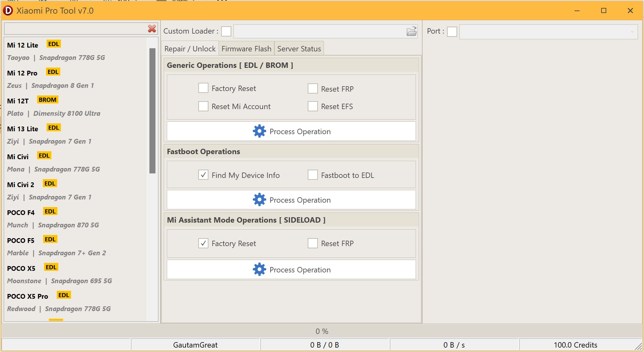The image size is (644, 352).
Task: Uncheck Factory Reset in Sideload section
Action: (x=203, y=243)
